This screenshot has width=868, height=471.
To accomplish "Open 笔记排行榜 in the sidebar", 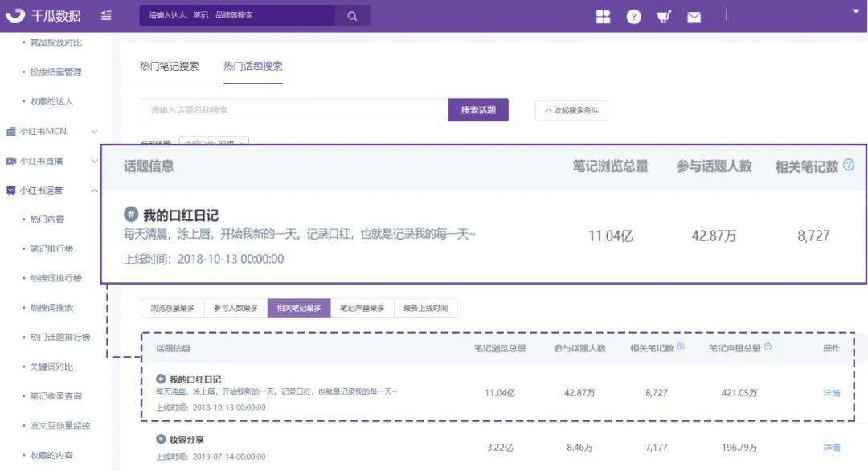I will click(51, 249).
